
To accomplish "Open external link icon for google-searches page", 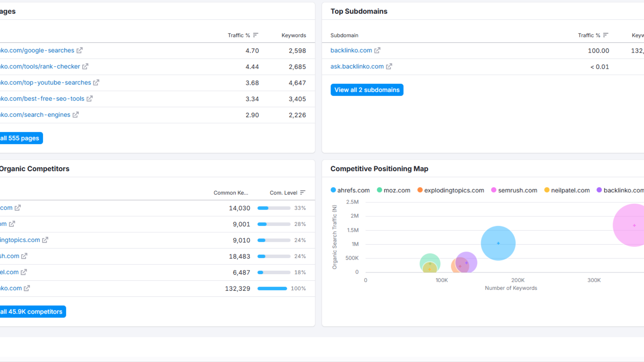I will pyautogui.click(x=80, y=50).
